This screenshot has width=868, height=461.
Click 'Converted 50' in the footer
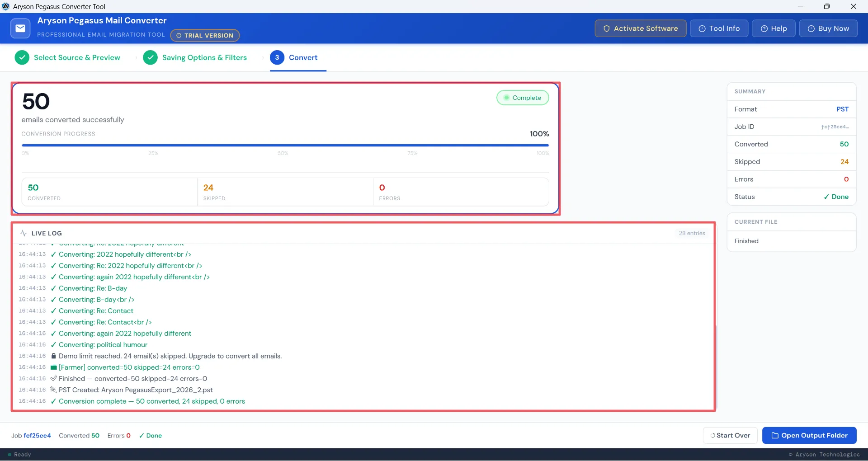point(79,436)
